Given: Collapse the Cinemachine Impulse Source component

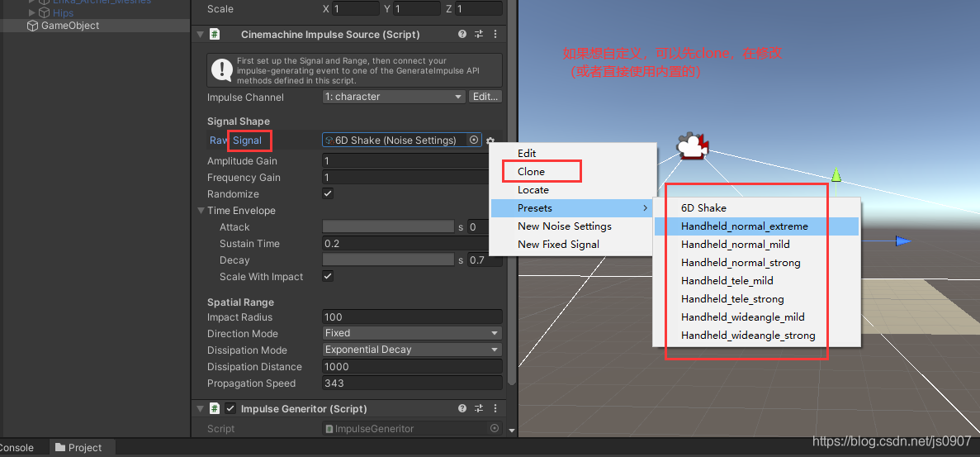Looking at the screenshot, I should click(x=201, y=35).
